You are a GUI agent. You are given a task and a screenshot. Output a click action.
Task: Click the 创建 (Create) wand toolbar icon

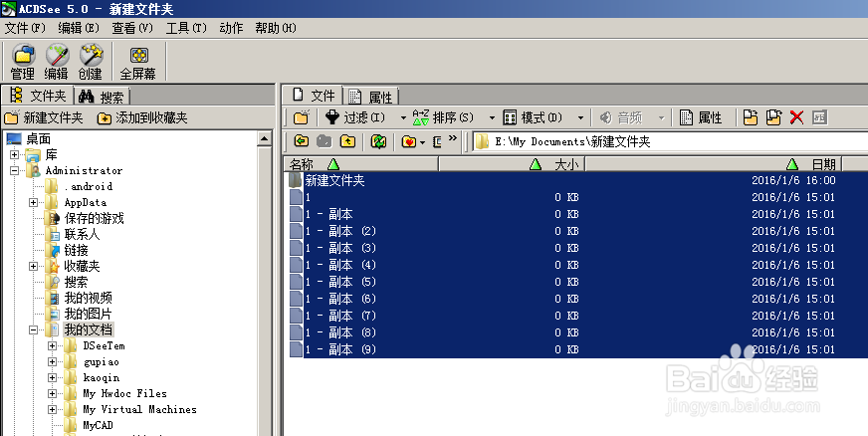91,62
